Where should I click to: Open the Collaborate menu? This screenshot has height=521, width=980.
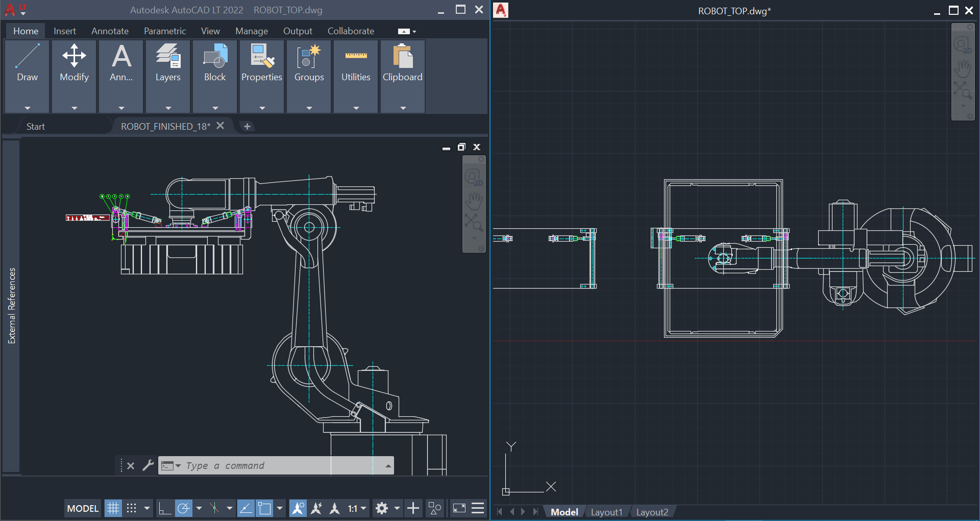[x=350, y=31]
